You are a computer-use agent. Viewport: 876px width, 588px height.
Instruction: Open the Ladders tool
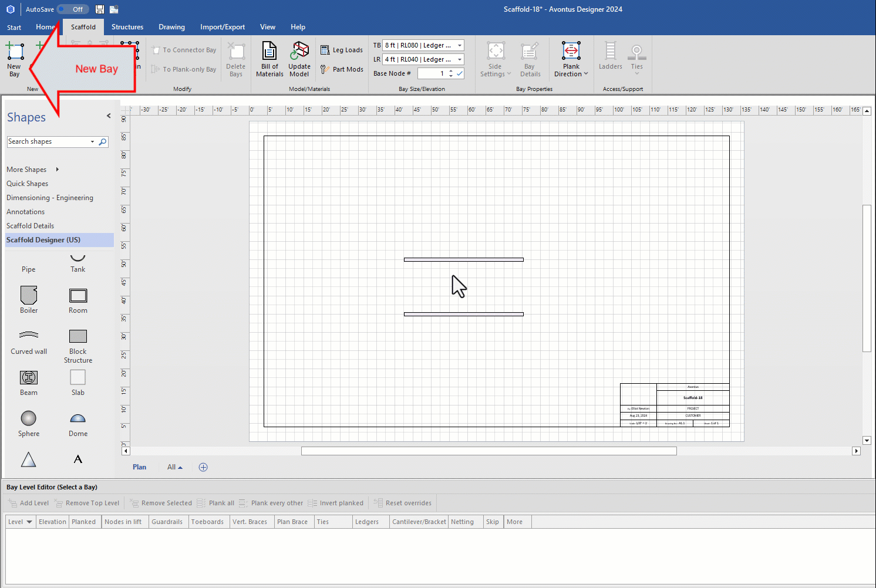[x=610, y=59]
